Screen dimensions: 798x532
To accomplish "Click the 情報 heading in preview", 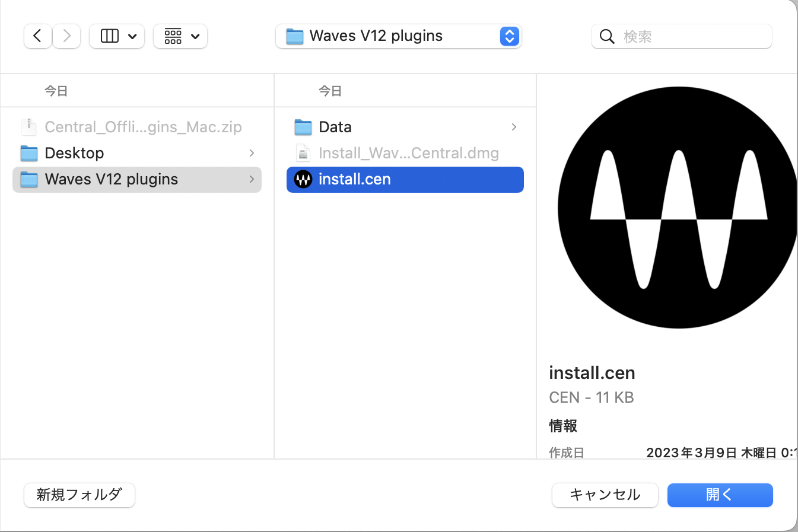I will [x=563, y=426].
